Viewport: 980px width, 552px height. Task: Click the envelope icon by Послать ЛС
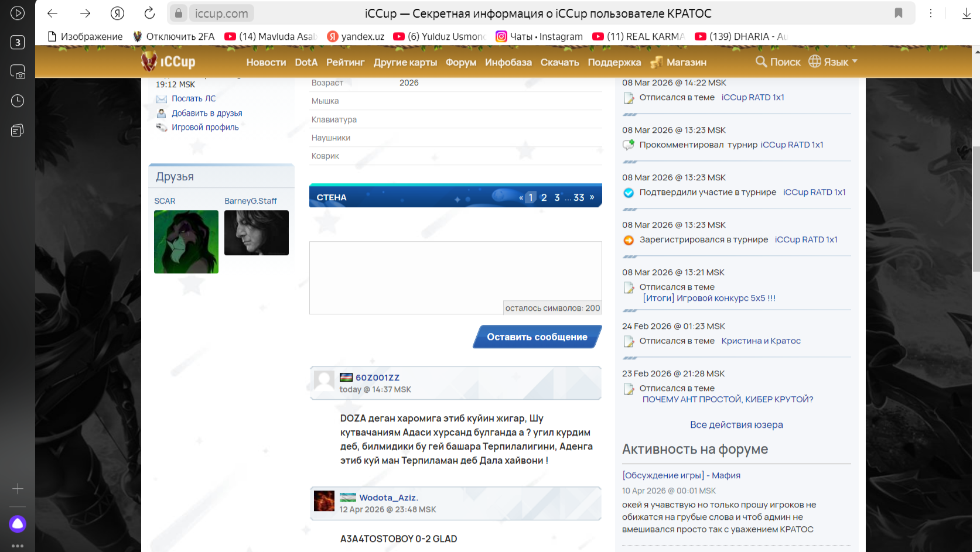coord(162,99)
